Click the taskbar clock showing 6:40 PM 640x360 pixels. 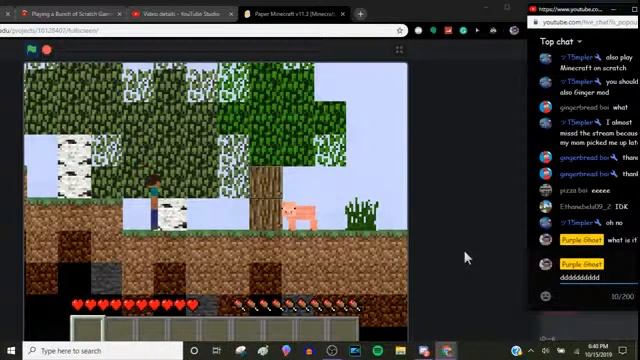(x=598, y=351)
